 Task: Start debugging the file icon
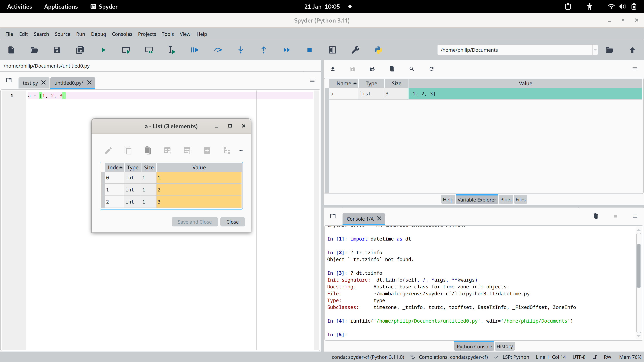pyautogui.click(x=195, y=50)
